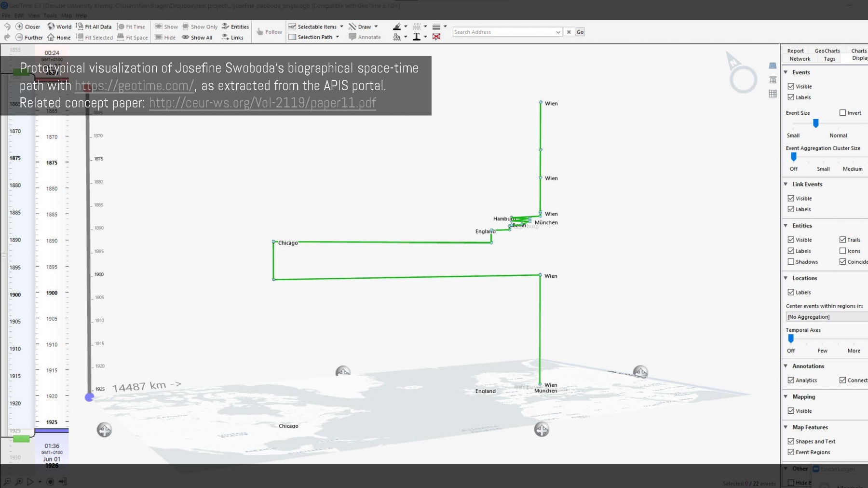Toggle Events Visible checkbox
Image resolution: width=868 pixels, height=488 pixels.
pyautogui.click(x=791, y=86)
